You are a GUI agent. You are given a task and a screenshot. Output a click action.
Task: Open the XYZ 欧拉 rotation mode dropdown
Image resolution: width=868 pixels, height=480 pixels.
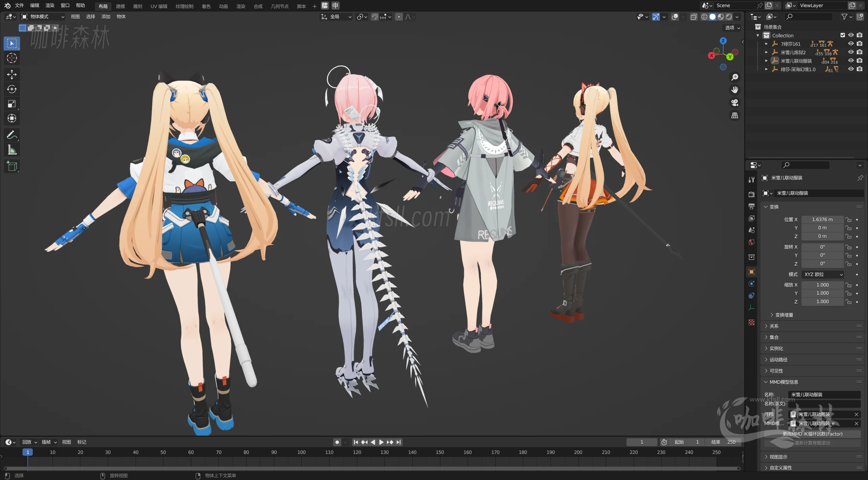click(x=823, y=274)
